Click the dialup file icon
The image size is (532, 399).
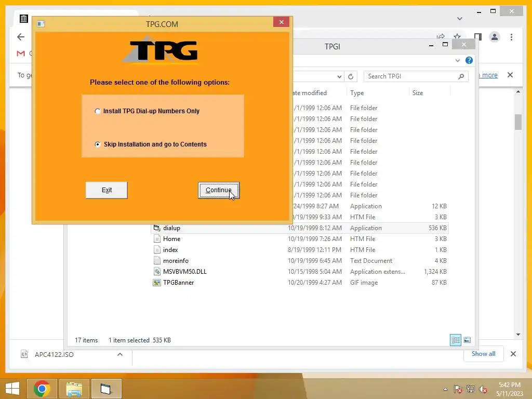(157, 228)
